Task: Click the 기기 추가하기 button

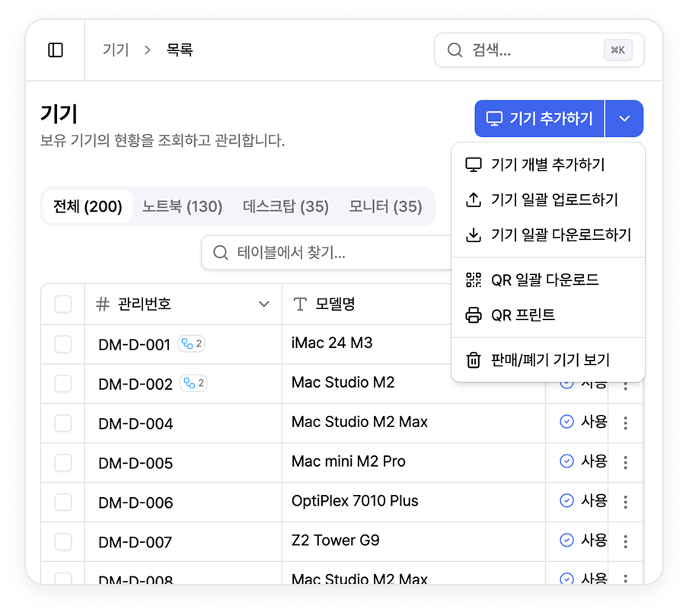Action: coord(539,119)
